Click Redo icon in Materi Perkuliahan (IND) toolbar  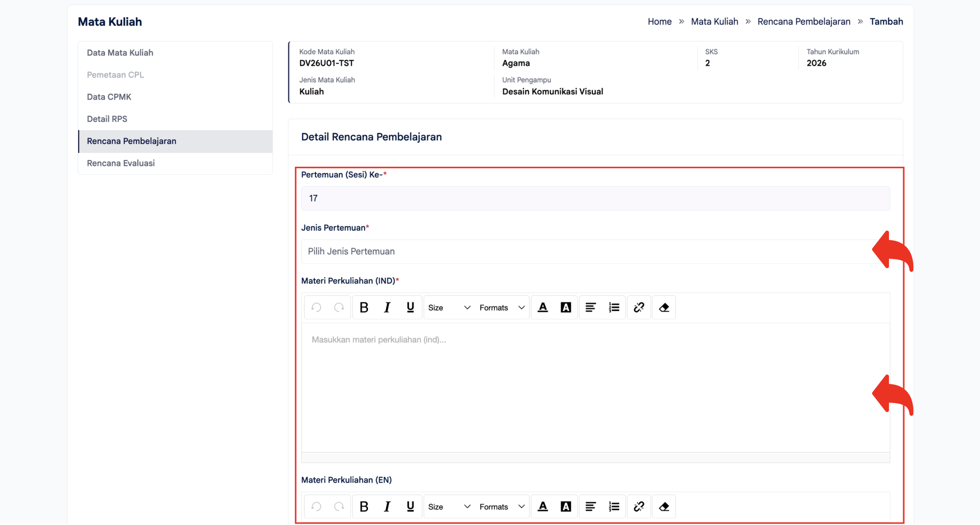(339, 308)
